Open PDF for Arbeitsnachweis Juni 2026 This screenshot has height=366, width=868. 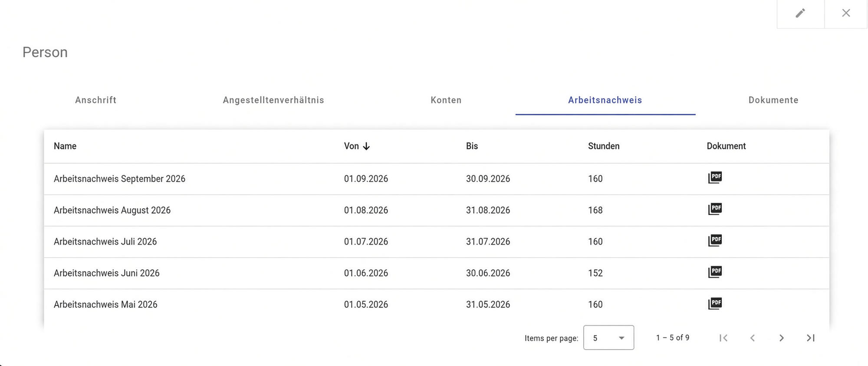(x=715, y=272)
